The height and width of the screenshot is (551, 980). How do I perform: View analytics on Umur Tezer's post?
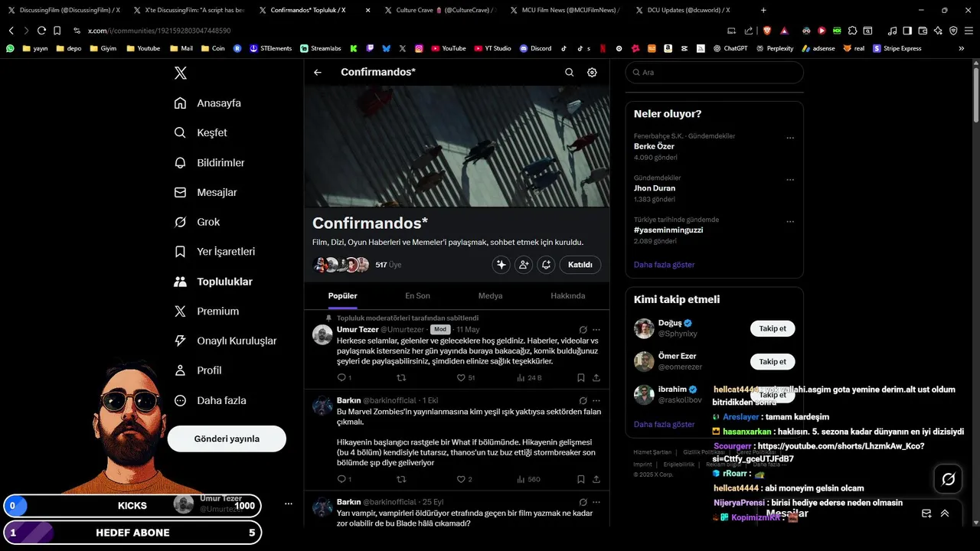click(529, 377)
